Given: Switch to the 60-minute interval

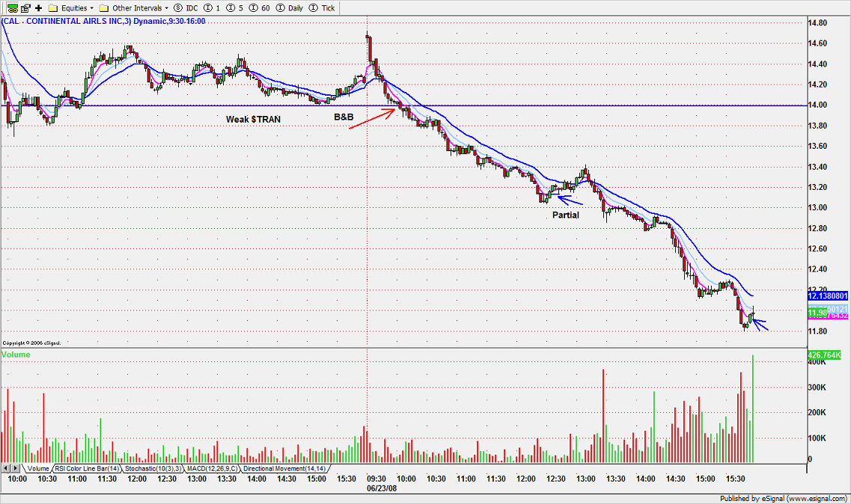Looking at the screenshot, I should (x=259, y=8).
